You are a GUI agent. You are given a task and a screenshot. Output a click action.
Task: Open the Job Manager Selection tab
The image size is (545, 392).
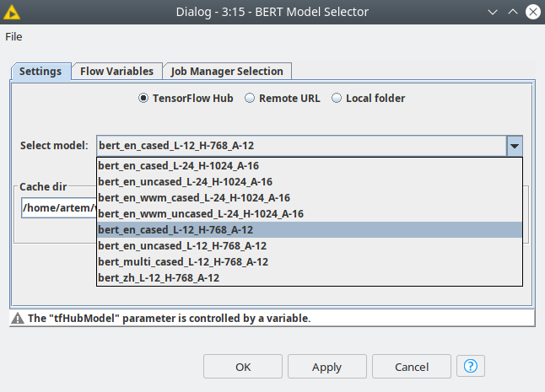[227, 72]
